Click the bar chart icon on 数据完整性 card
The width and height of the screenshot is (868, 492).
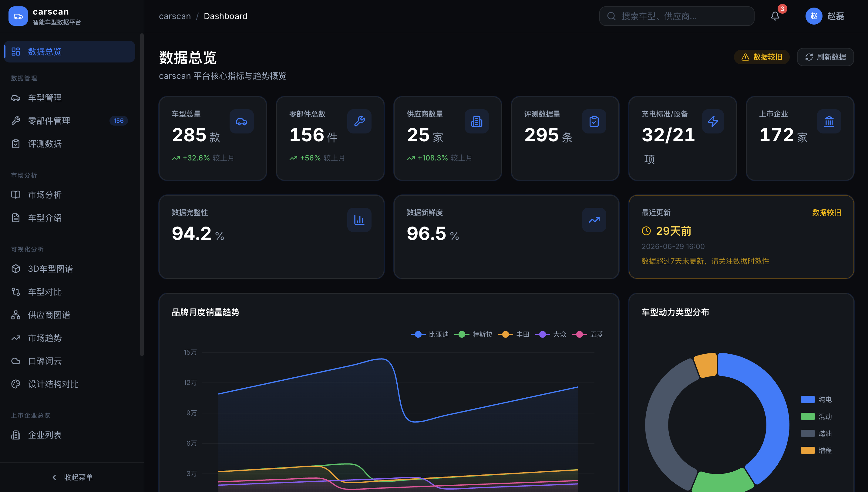[359, 220]
